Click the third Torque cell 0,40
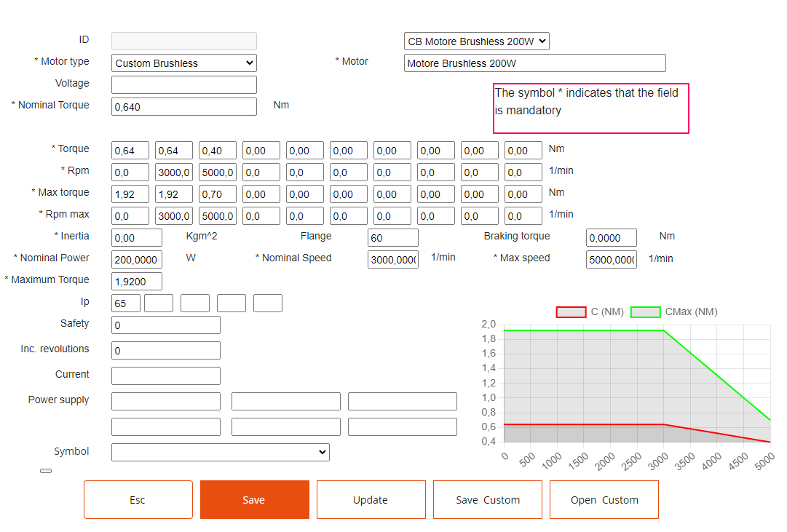The width and height of the screenshot is (787, 532). [218, 151]
